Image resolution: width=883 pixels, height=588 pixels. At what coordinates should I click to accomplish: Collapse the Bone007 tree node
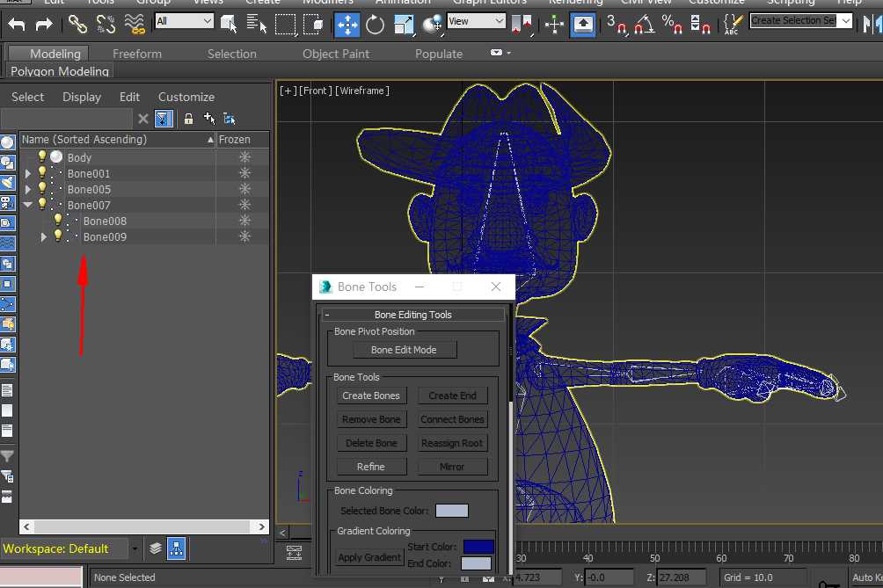(27, 205)
